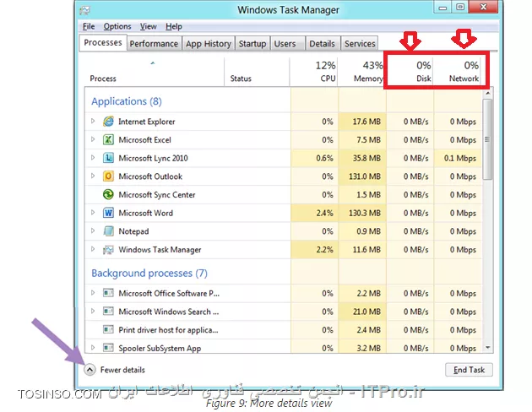Switch to the Startup tab
Image resolution: width=532 pixels, height=412 pixels.
click(252, 44)
